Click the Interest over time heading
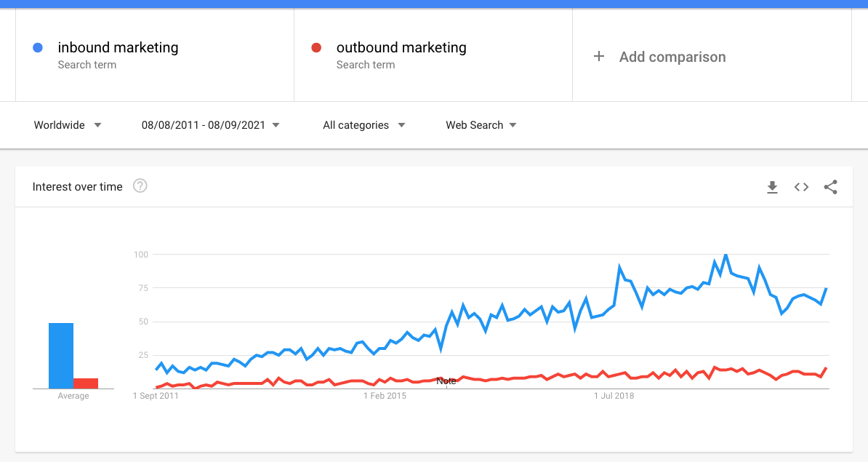The height and width of the screenshot is (462, 868). [78, 187]
